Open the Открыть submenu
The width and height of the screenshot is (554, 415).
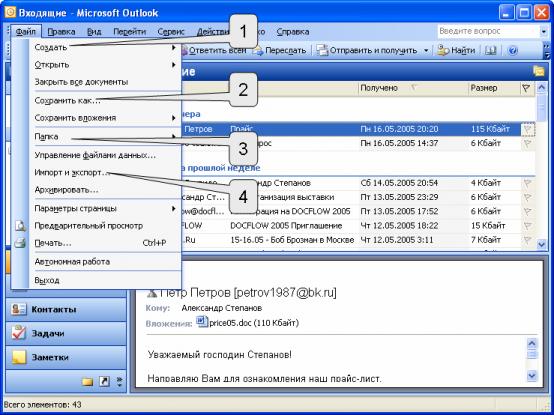coord(105,65)
